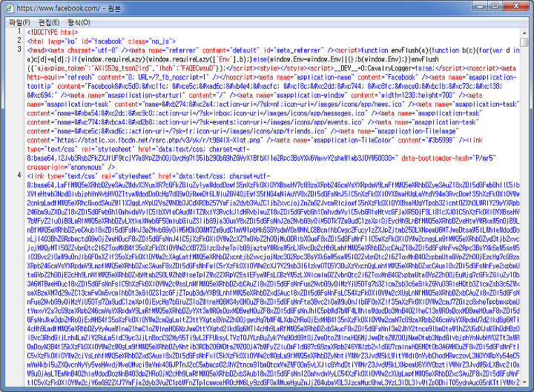Open the 형식(O) menu
534x392 pixels.
click(79, 22)
